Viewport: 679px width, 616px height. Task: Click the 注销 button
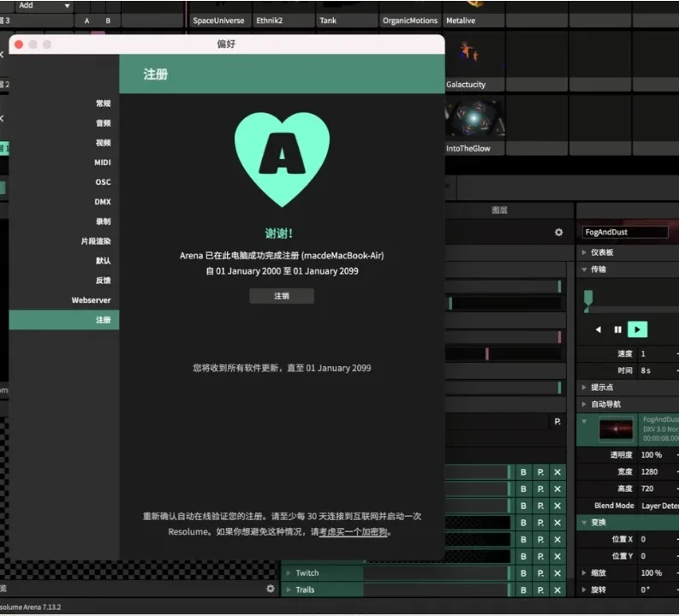282,296
